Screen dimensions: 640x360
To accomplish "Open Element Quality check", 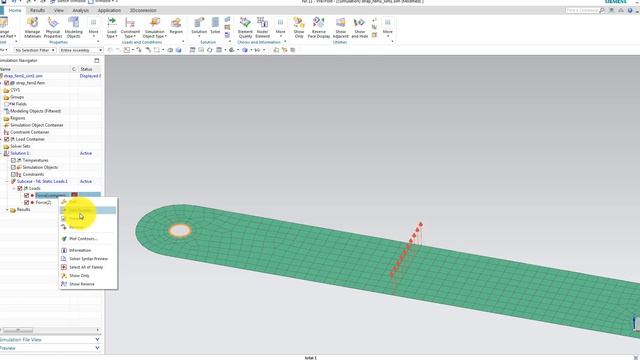I will (x=245, y=28).
